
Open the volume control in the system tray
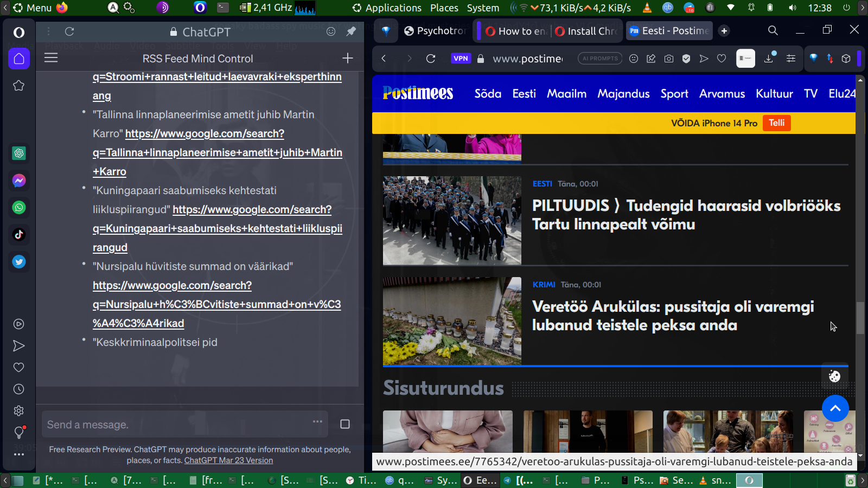793,8
